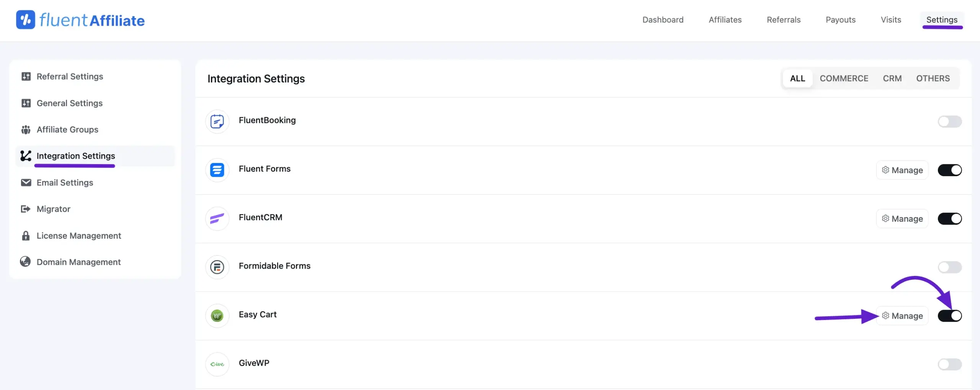Click the Affiliate Groups people icon

point(26,129)
